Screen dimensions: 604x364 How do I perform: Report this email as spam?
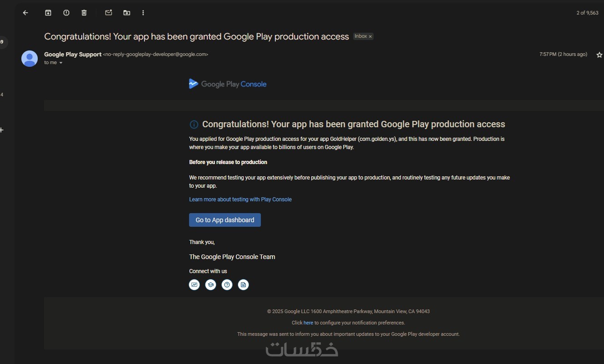coord(66,13)
